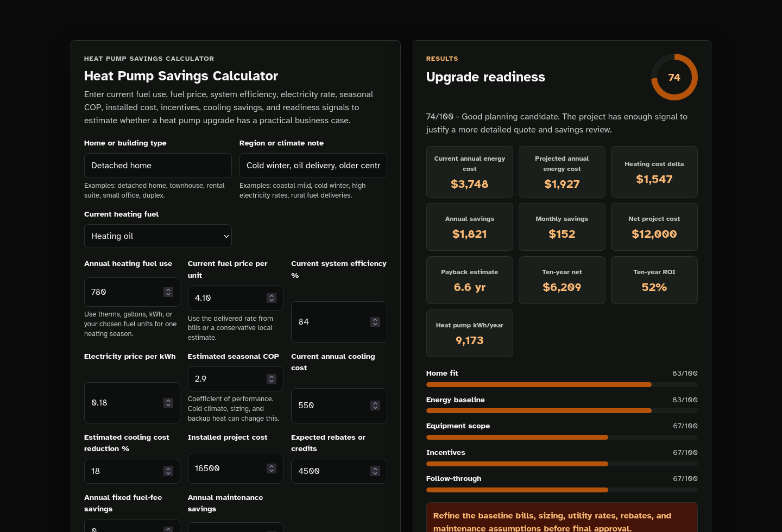
Task: Click the Annual savings card
Action: pos(470,227)
